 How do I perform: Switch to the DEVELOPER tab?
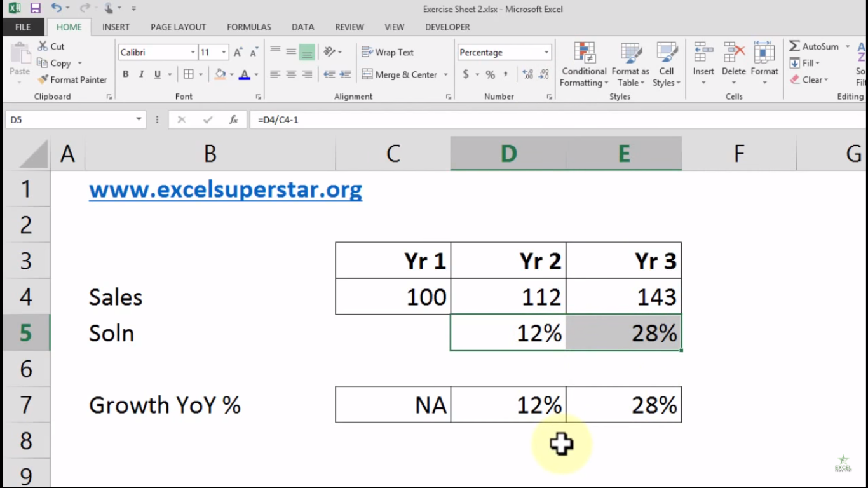click(x=447, y=27)
